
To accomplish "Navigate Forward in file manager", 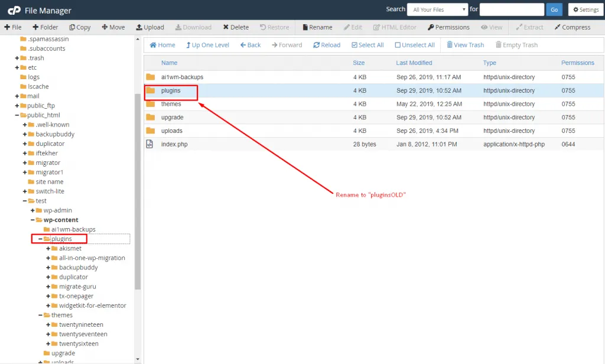I will point(287,45).
